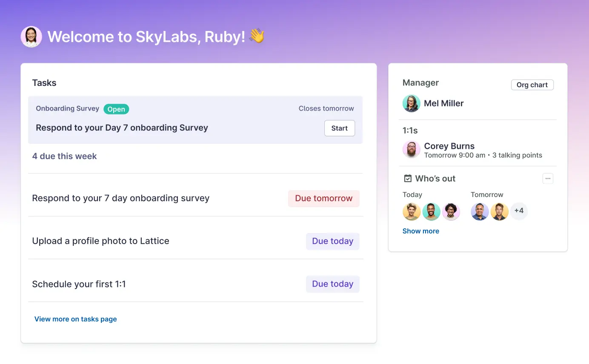The height and width of the screenshot is (364, 589).
Task: Open the 7 day onboarding survey task
Action: tap(120, 199)
